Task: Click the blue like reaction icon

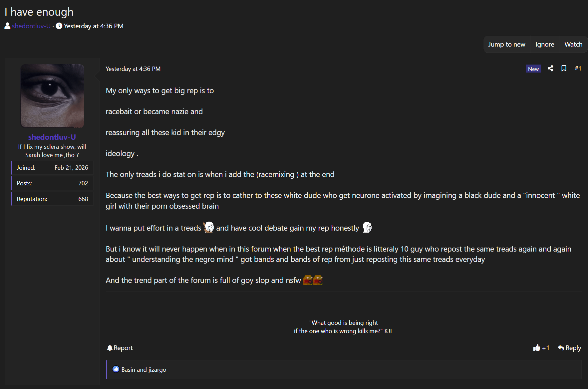Action: coord(116,369)
